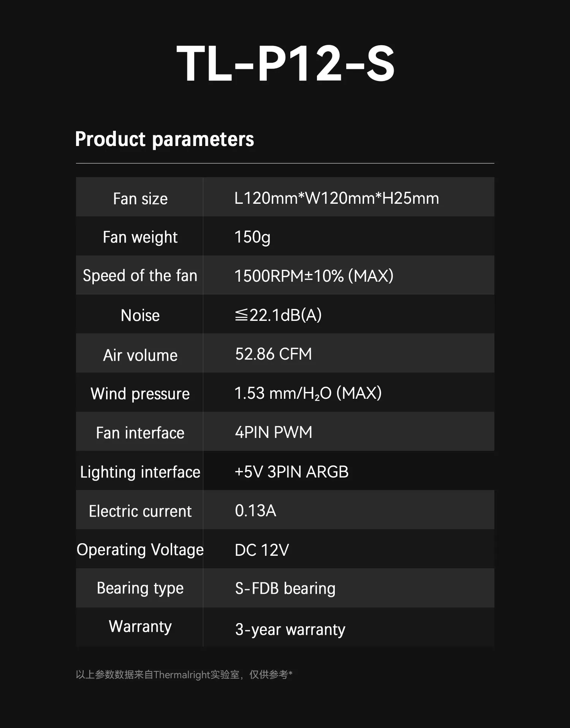Screen dimensions: 570x728
Task: Select the ≤22.1dB(A) noise value
Action: pos(278,315)
